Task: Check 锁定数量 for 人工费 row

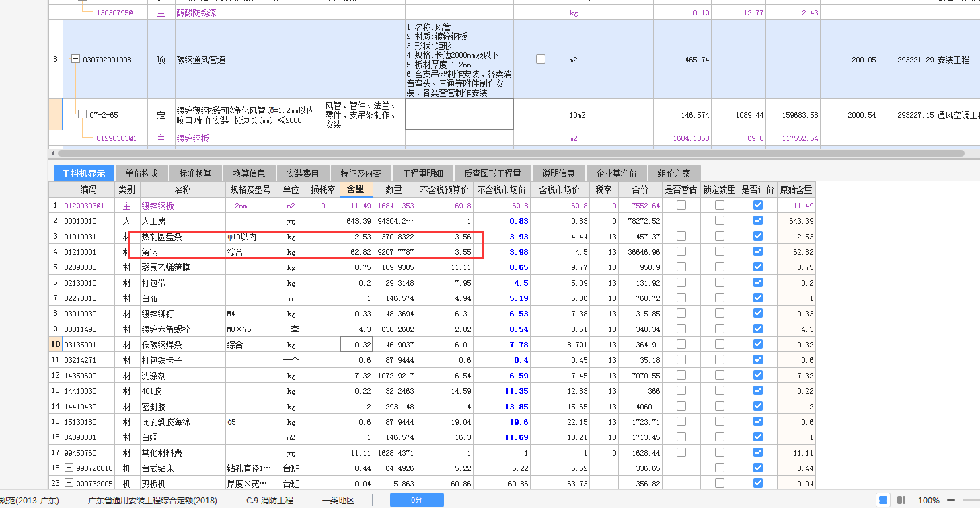Action: pyautogui.click(x=720, y=220)
